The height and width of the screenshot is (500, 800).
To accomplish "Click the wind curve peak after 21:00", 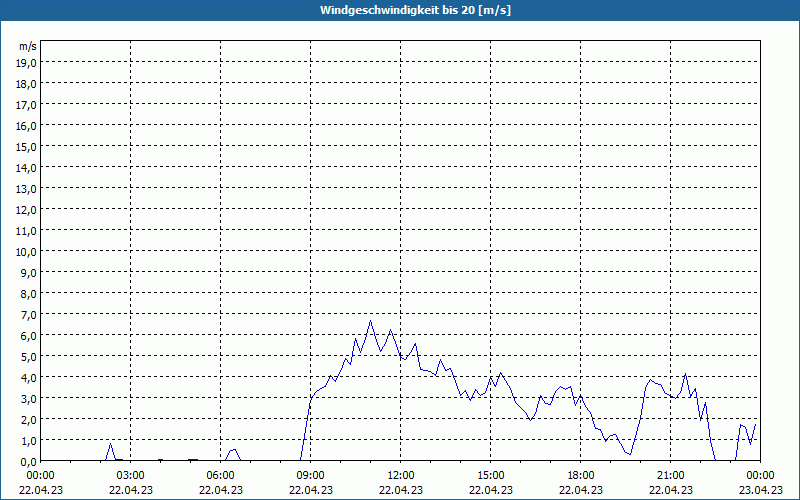I will pyautogui.click(x=686, y=374).
